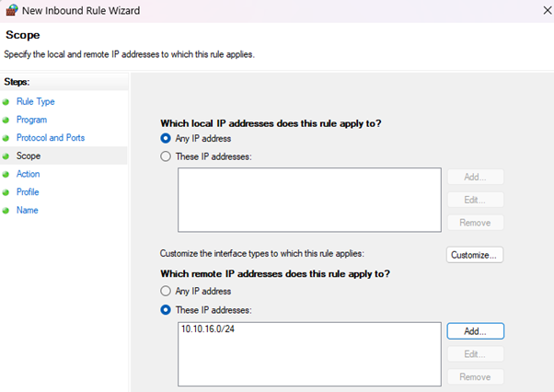Open the Protocol and Ports step
Viewport: 554px width, 392px height.
click(x=51, y=138)
